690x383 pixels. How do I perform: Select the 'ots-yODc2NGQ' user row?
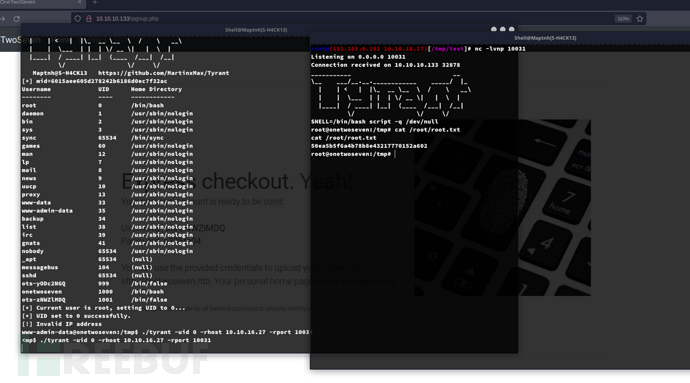click(95, 284)
